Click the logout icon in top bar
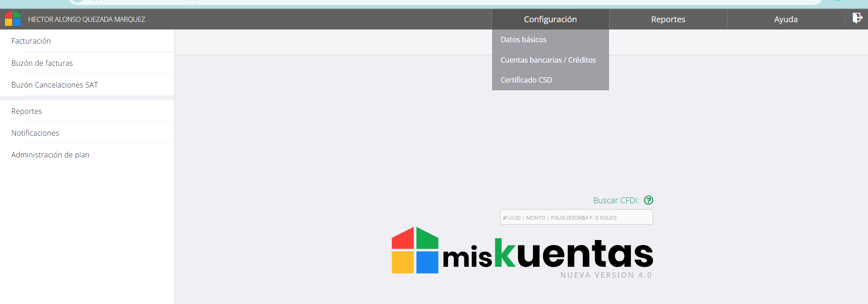 tap(857, 18)
